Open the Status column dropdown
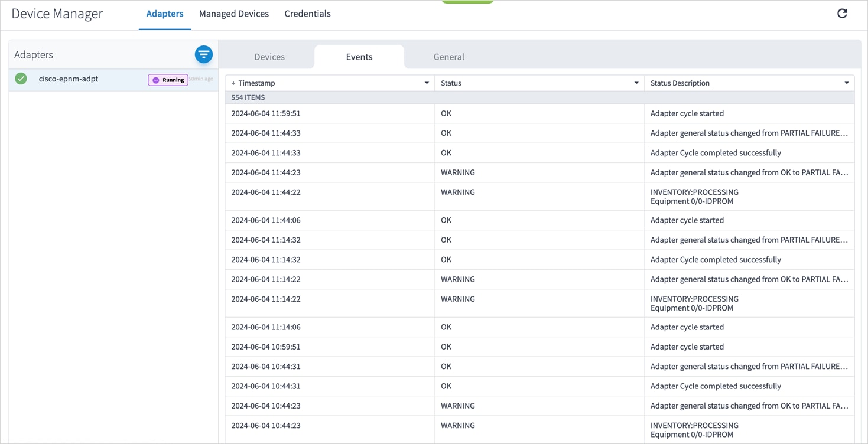The image size is (868, 444). point(636,83)
